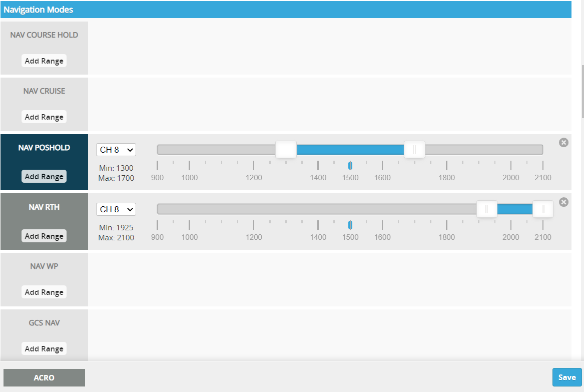Click the NAV POSHOLD minimum slider handle
This screenshot has height=392, width=584.
(x=286, y=150)
